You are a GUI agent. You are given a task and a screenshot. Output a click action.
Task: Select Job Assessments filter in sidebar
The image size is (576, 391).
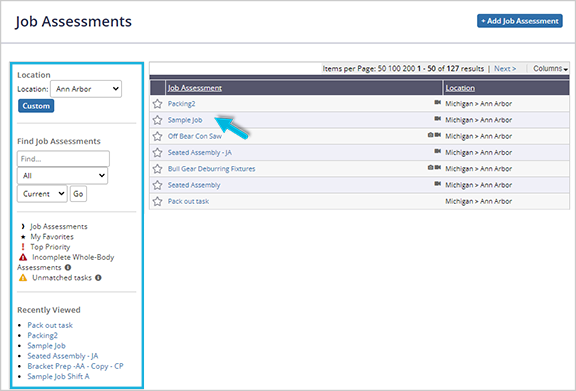[59, 226]
